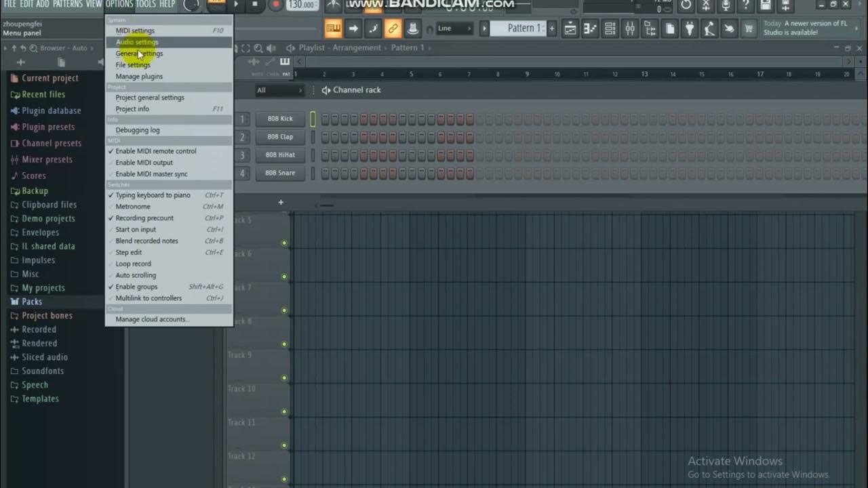Toggle the Browser view icon
The width and height of the screenshot is (868, 488).
[650, 28]
